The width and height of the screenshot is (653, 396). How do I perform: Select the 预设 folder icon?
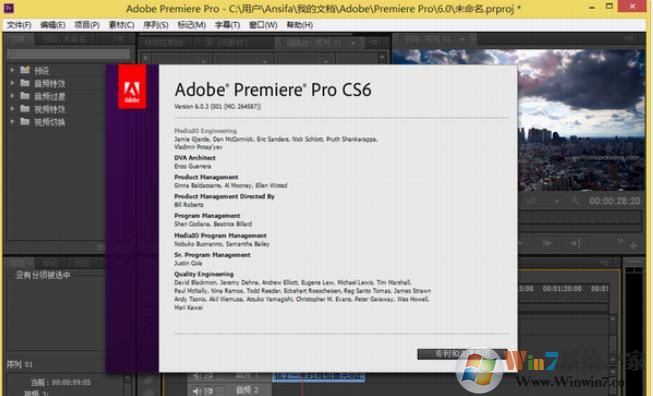25,70
